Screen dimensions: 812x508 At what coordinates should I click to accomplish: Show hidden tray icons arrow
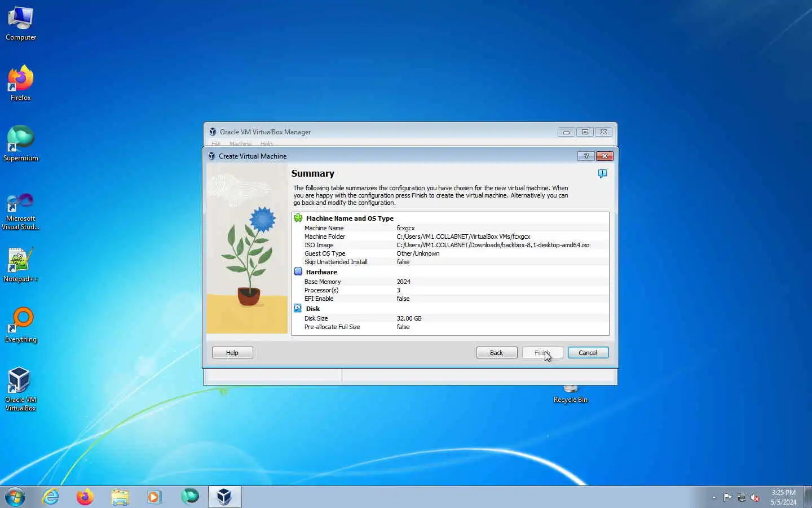714,497
